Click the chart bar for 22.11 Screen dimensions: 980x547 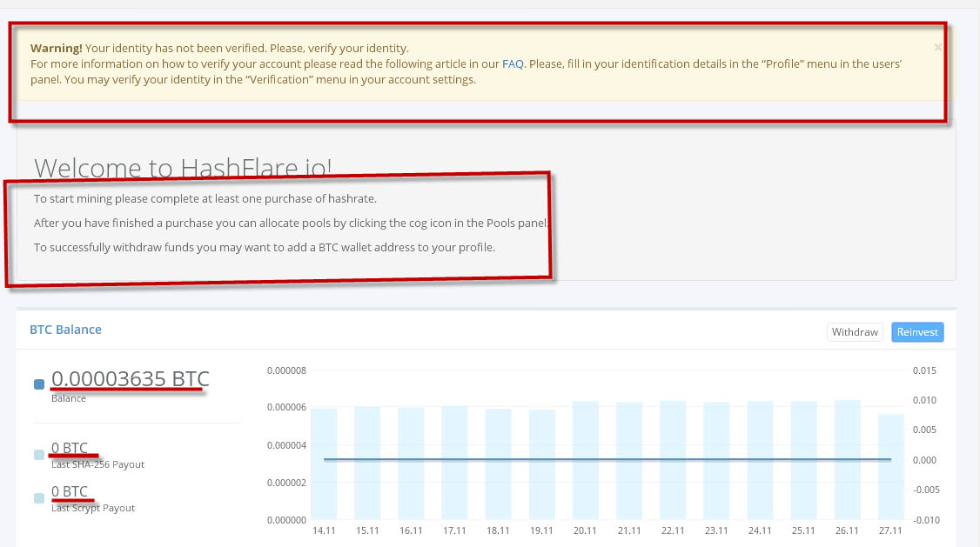point(673,460)
